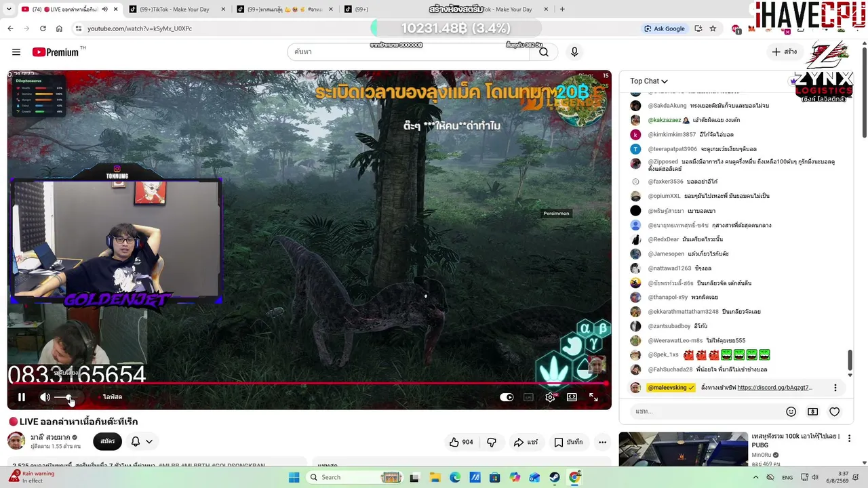The image size is (868, 488).
Task: Go to YouTube Premium home logo
Action: click(56, 52)
